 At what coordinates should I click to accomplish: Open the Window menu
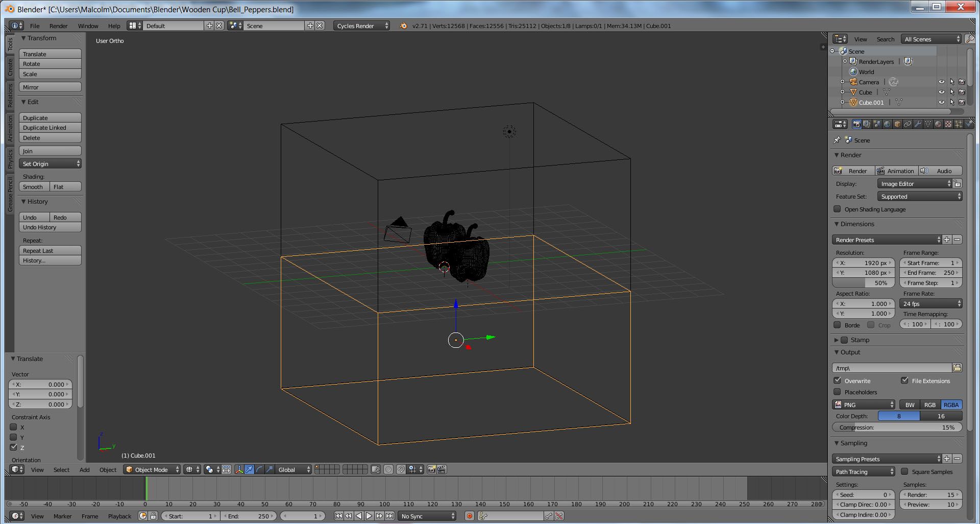[x=88, y=26]
